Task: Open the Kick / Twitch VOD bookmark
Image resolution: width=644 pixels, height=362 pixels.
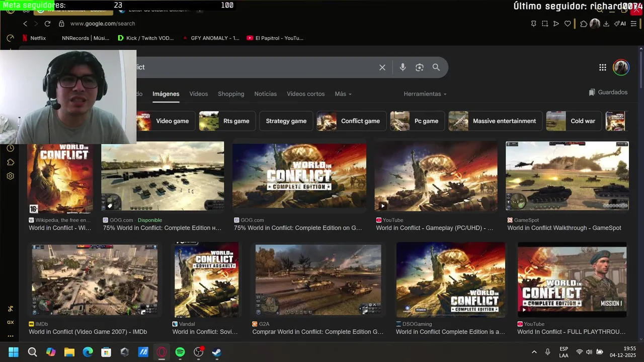Action: point(145,38)
